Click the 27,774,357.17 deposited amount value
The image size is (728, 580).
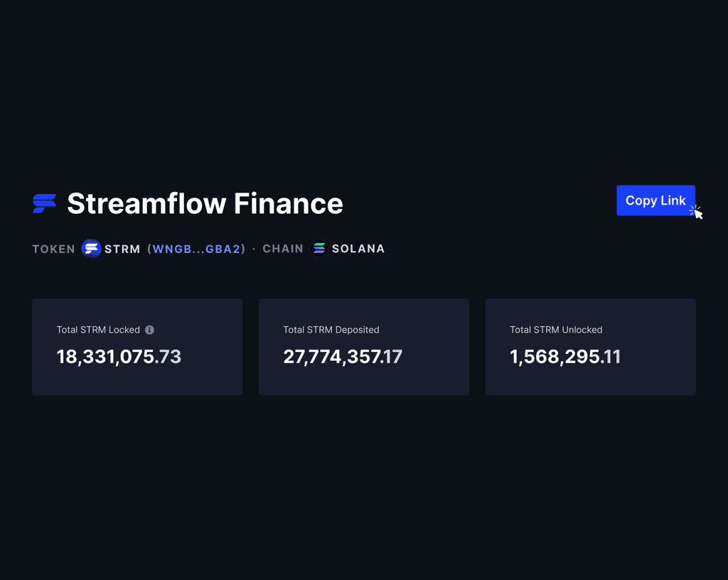click(343, 357)
